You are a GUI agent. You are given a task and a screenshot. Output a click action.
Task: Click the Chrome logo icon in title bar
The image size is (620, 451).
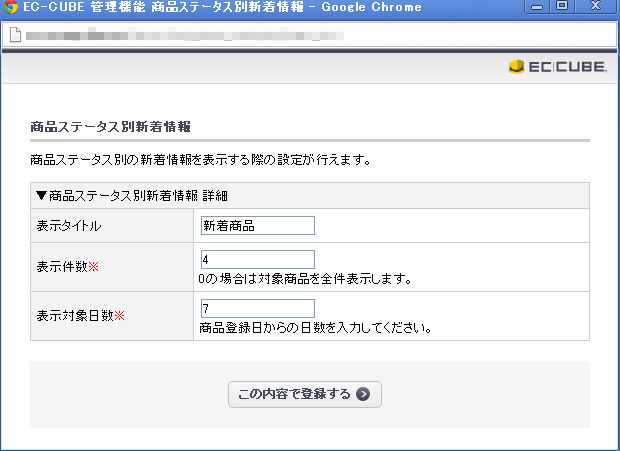click(x=11, y=7)
